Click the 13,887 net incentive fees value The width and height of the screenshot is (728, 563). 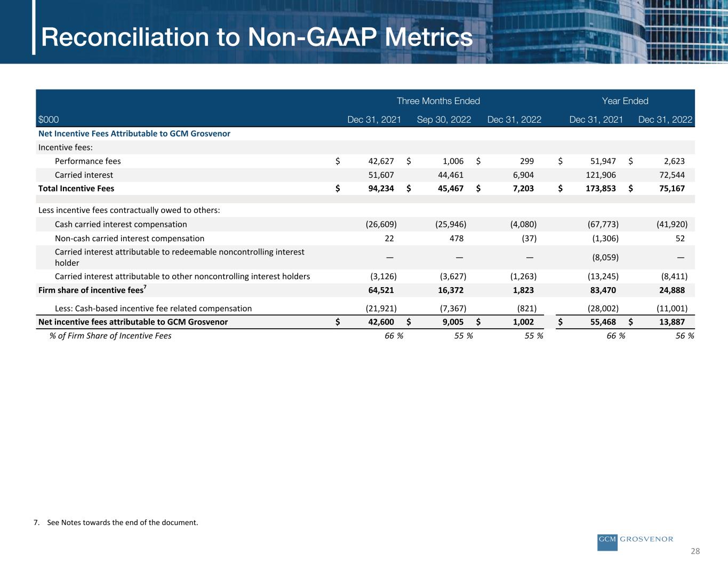671,322
